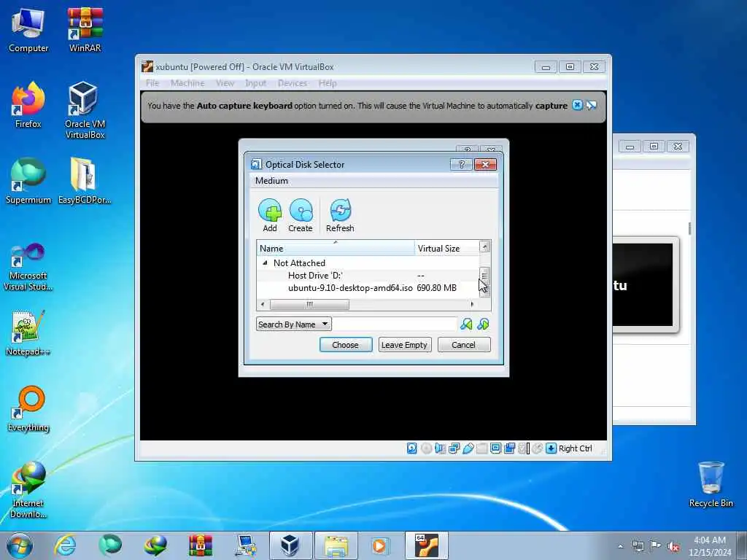Screen dimensions: 747x560
Task: Dismiss the Auto capture keyboard notification
Action: point(577,105)
